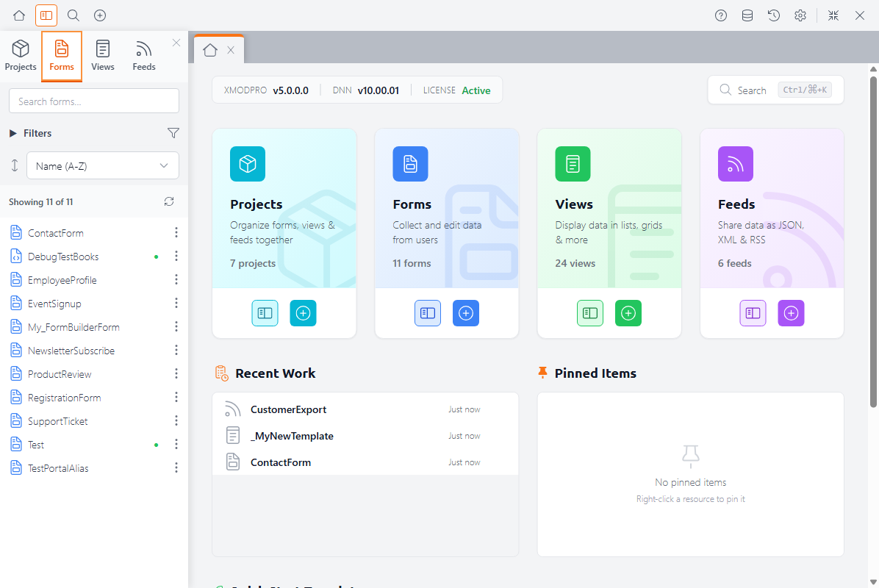Toggle the sidebar panel icon in top toolbar
The width and height of the screenshot is (879, 588).
coord(46,15)
